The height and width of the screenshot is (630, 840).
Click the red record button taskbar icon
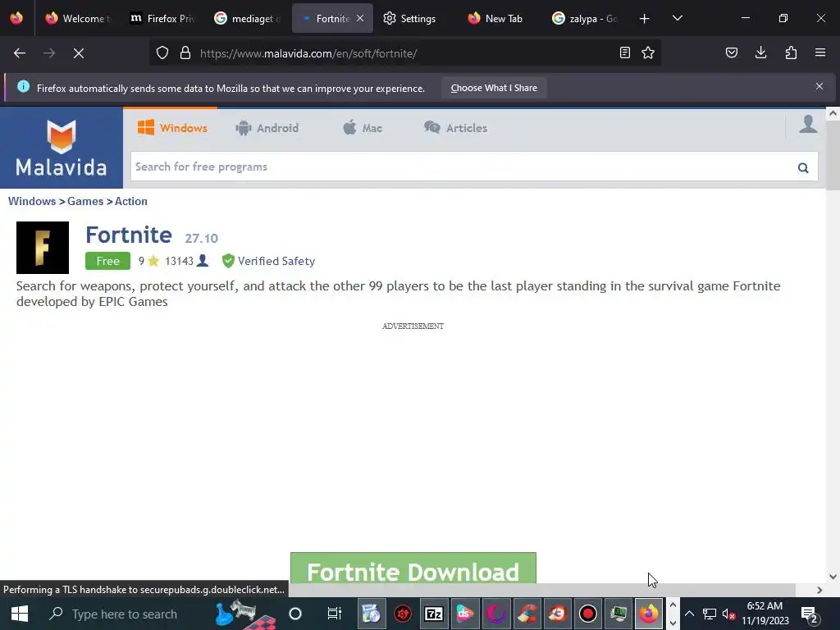pos(587,614)
